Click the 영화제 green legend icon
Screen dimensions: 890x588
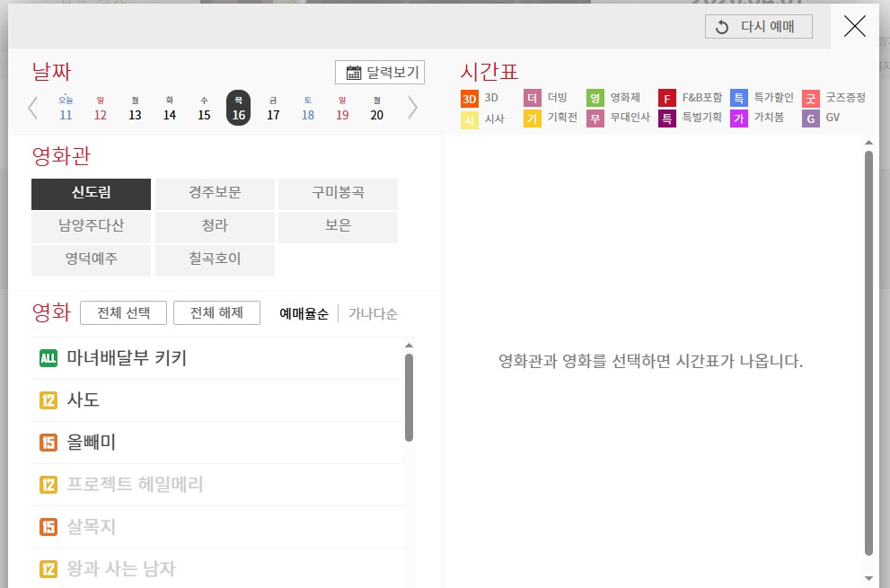tap(595, 98)
